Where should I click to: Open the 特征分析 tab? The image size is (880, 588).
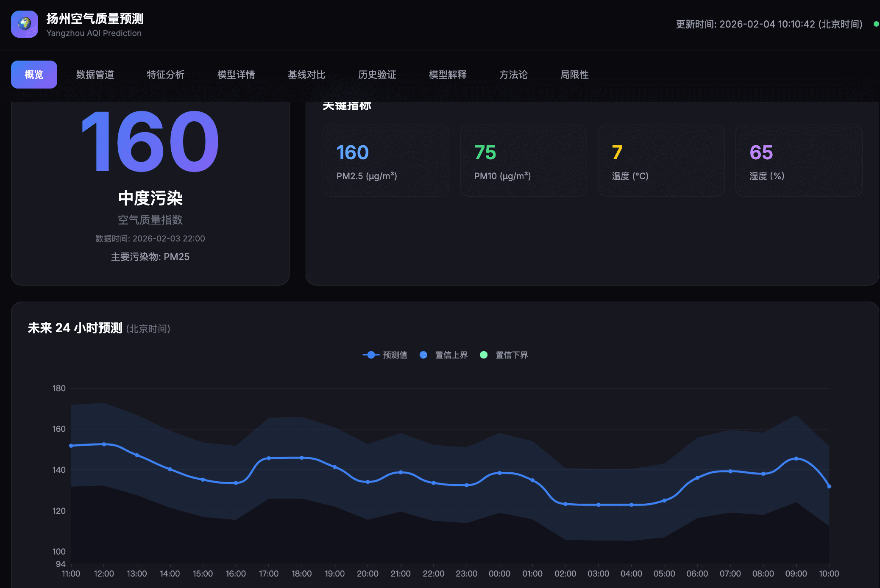point(165,75)
